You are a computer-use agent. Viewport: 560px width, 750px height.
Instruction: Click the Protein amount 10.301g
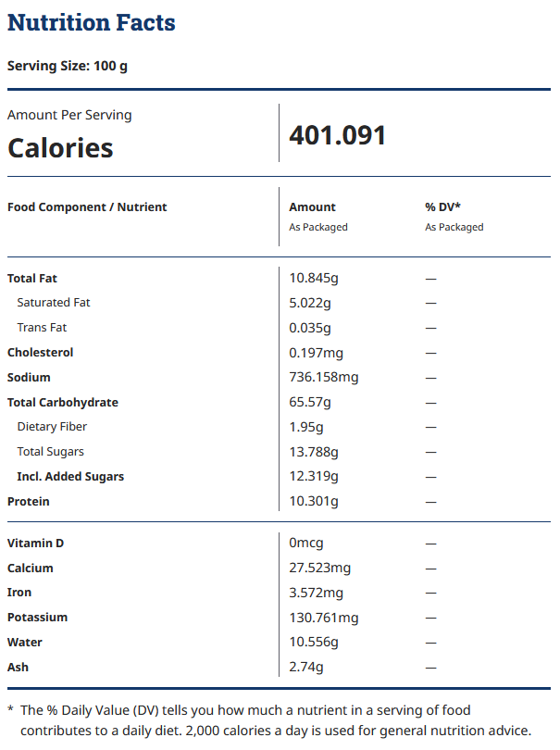pos(314,501)
